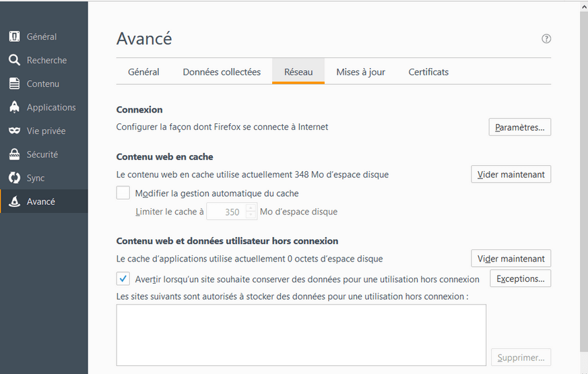
Task: Click text Configurer la façon dont Firefox se connecte
Action: [x=222, y=127]
